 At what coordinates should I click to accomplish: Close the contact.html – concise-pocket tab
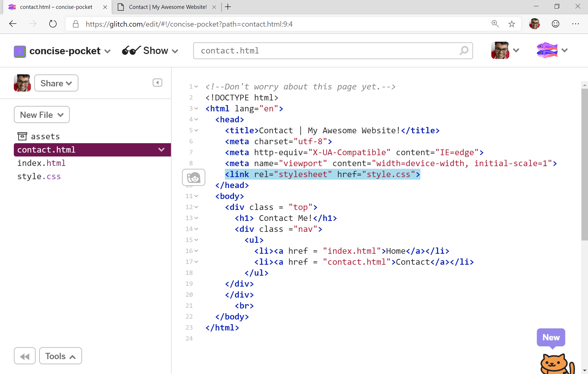105,7
